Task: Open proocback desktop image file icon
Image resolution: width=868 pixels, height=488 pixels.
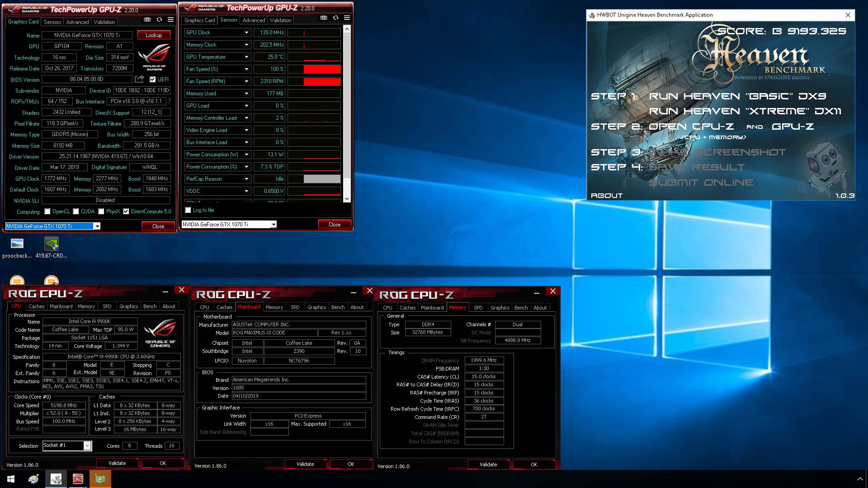Action: [x=17, y=244]
